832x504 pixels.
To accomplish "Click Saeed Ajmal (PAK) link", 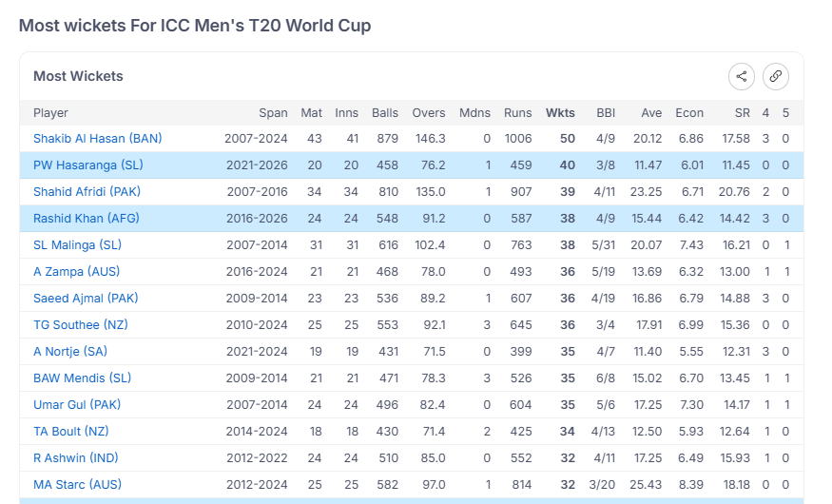I will 86,299.
